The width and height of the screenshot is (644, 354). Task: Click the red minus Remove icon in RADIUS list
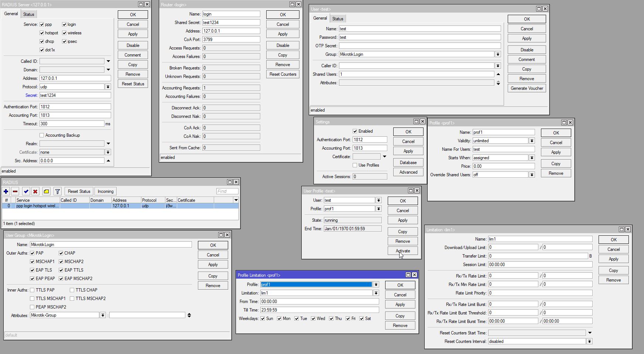(x=15, y=191)
